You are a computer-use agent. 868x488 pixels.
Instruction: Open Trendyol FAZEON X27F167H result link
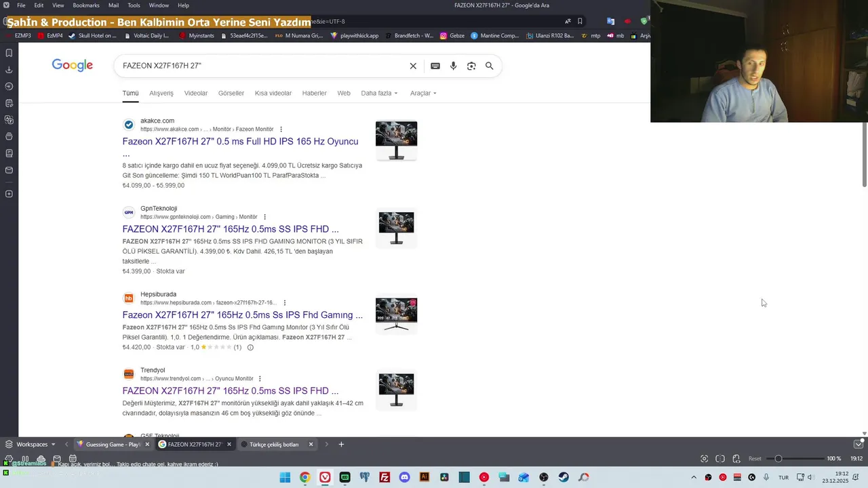pyautogui.click(x=231, y=391)
